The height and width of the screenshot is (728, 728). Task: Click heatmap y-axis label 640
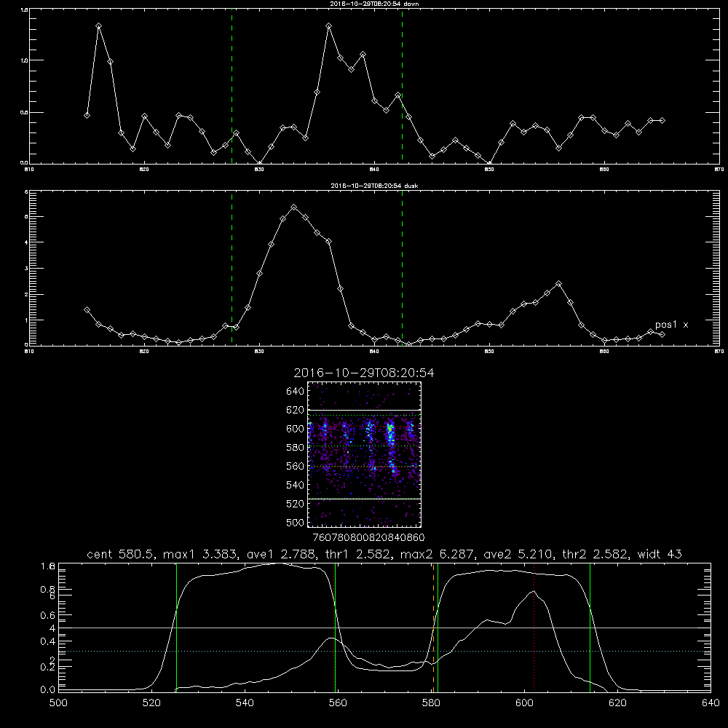(x=295, y=392)
